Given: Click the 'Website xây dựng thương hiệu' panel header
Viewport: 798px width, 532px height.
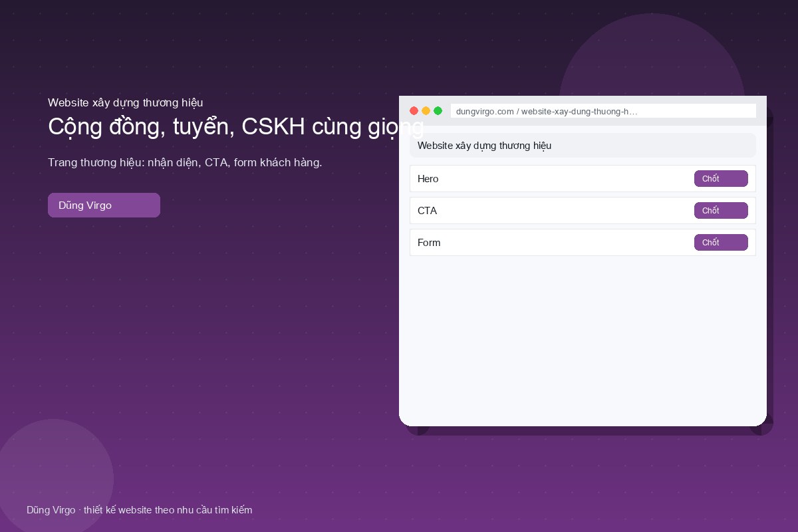Looking at the screenshot, I should pos(583,146).
